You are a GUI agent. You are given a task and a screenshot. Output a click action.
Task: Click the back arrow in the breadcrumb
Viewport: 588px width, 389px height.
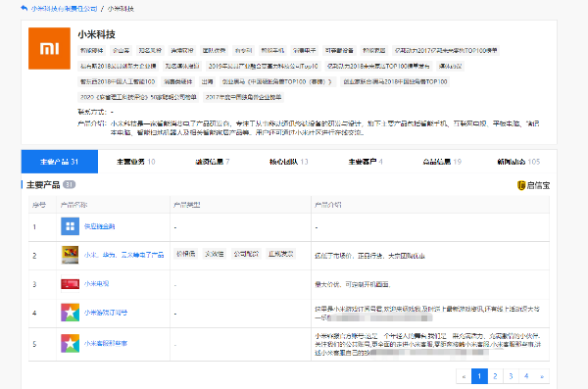click(x=24, y=8)
